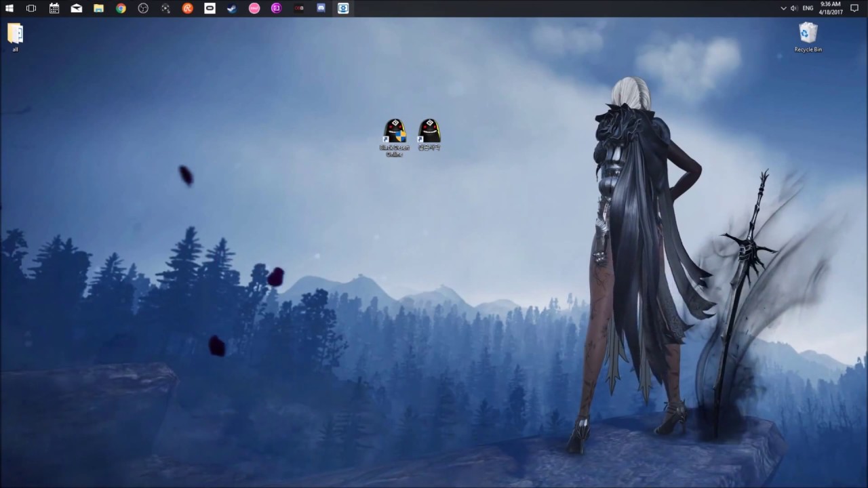
Task: Open OBS Studio from the taskbar
Action: pyautogui.click(x=143, y=8)
